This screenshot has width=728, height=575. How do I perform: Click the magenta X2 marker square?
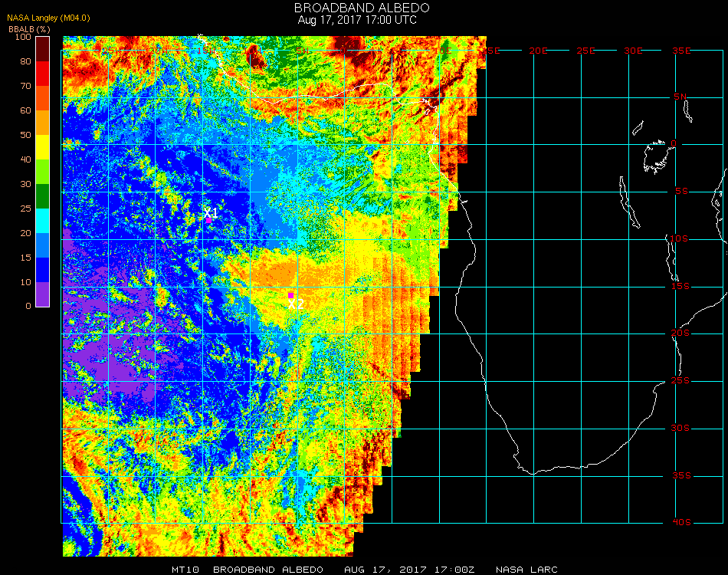tap(290, 295)
